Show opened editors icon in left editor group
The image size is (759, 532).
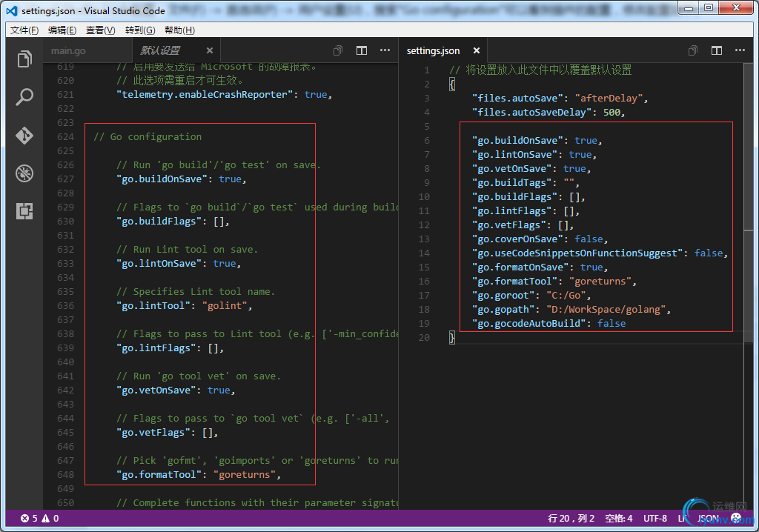click(x=338, y=50)
